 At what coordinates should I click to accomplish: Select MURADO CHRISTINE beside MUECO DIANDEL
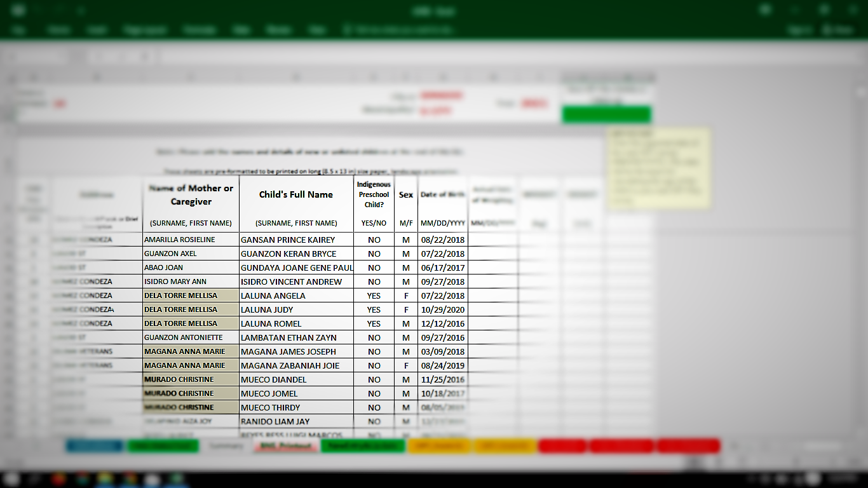[191, 379]
